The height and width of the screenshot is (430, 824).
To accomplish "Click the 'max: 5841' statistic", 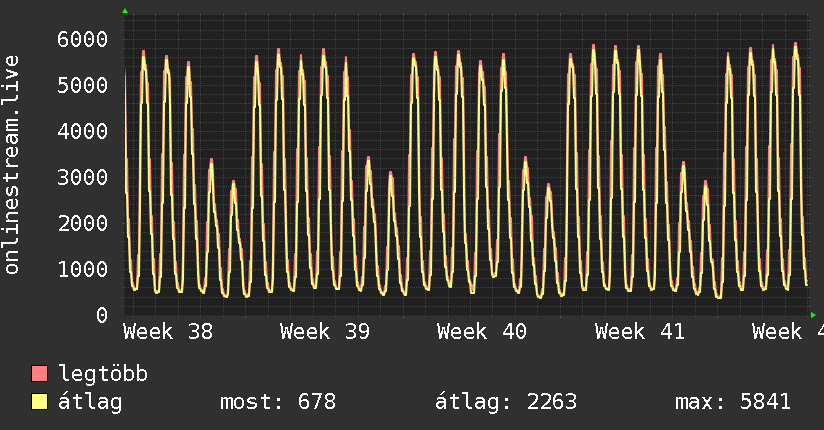I will [x=733, y=402].
